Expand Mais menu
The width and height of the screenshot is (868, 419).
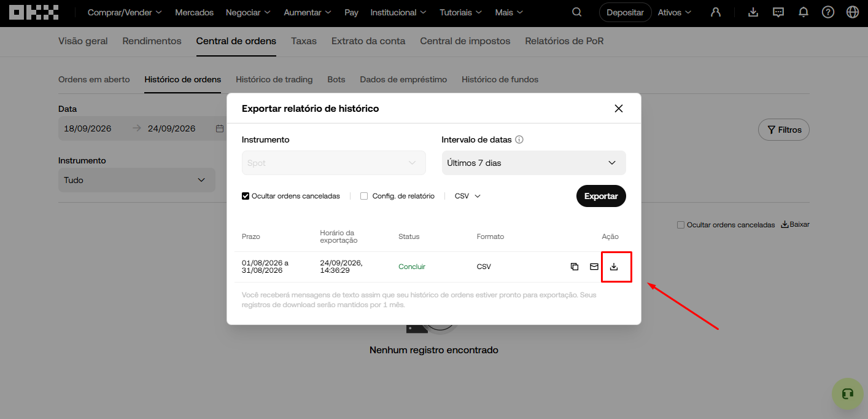[x=509, y=12]
